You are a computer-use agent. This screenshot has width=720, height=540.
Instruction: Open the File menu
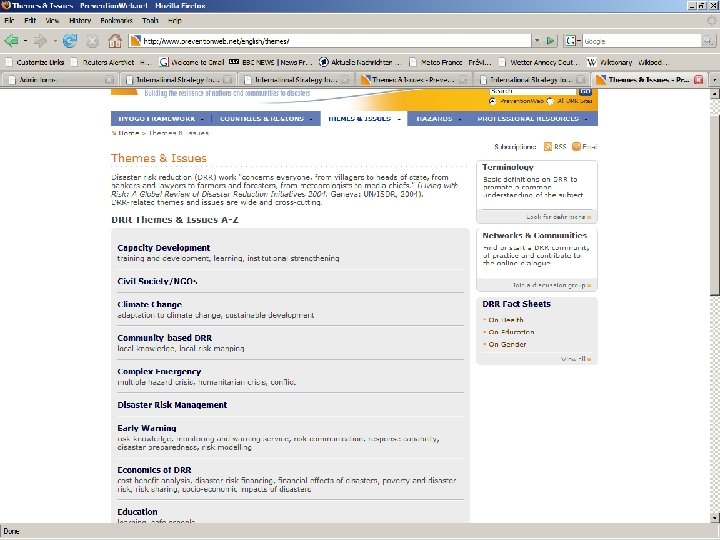coord(9,21)
